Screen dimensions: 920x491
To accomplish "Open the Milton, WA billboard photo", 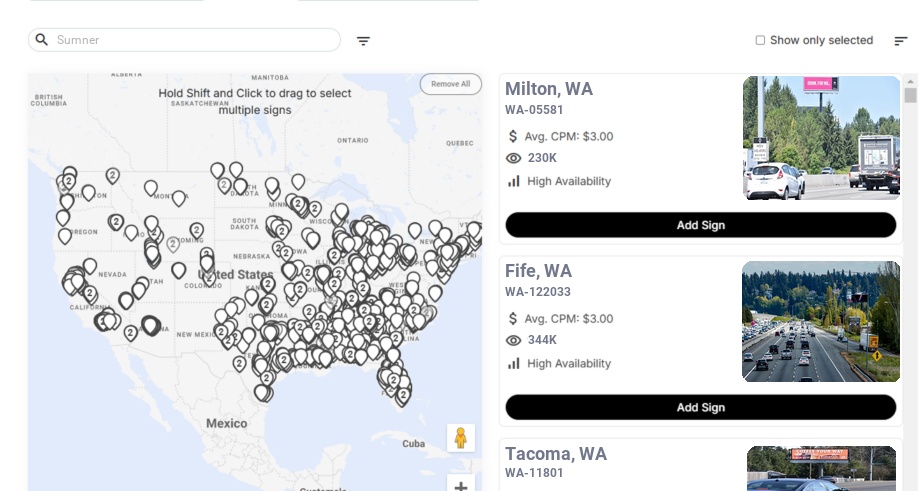I will (821, 138).
